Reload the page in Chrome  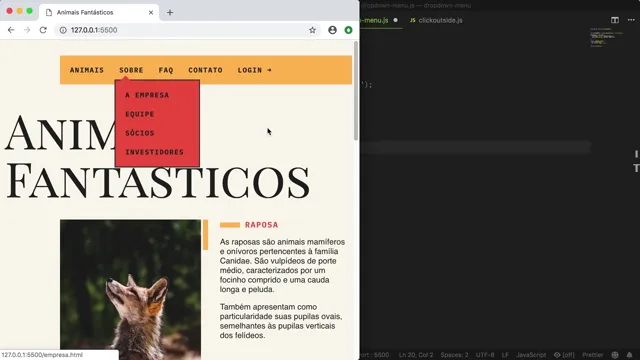[x=43, y=30]
